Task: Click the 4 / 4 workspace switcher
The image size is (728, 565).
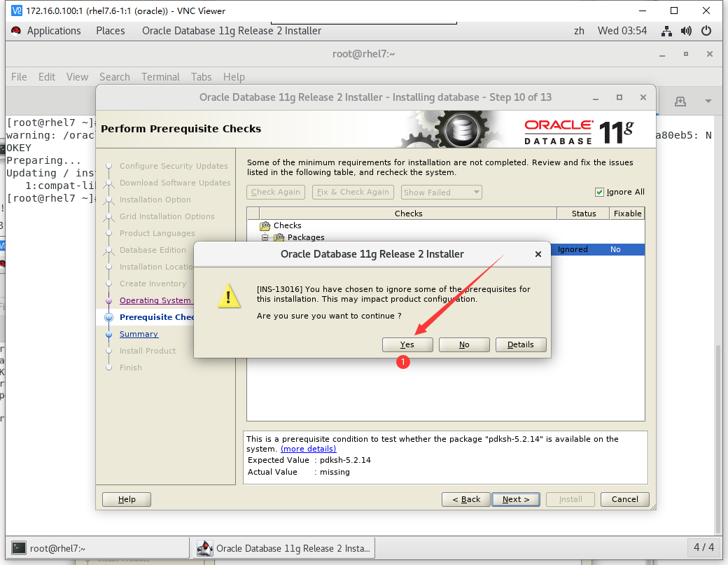Action: (x=704, y=547)
